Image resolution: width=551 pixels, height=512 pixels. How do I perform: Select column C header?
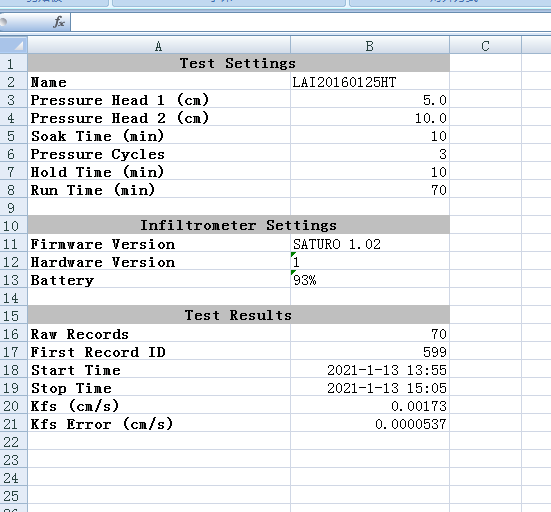click(x=485, y=46)
